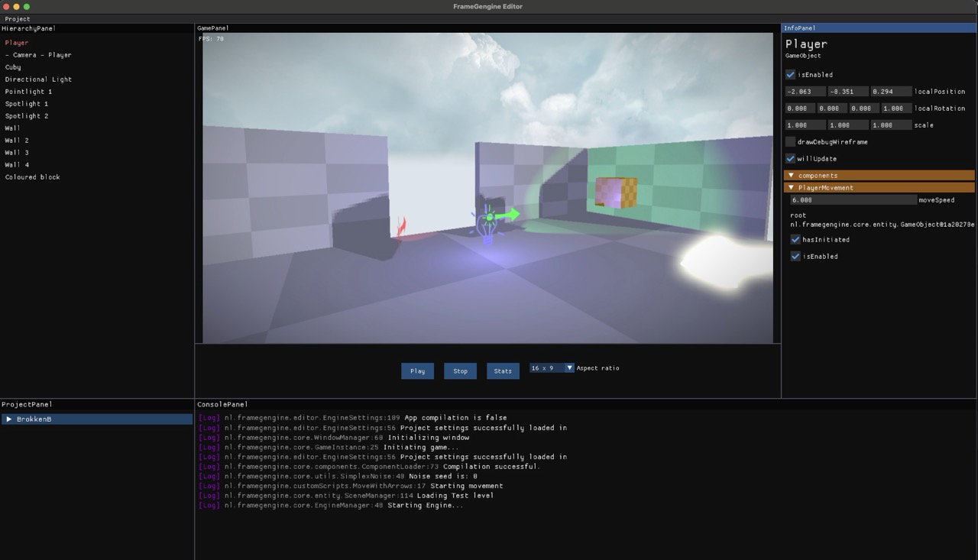Viewport: 978px width, 560px height.
Task: Select Coloured block in the hierarchy
Action: click(32, 177)
